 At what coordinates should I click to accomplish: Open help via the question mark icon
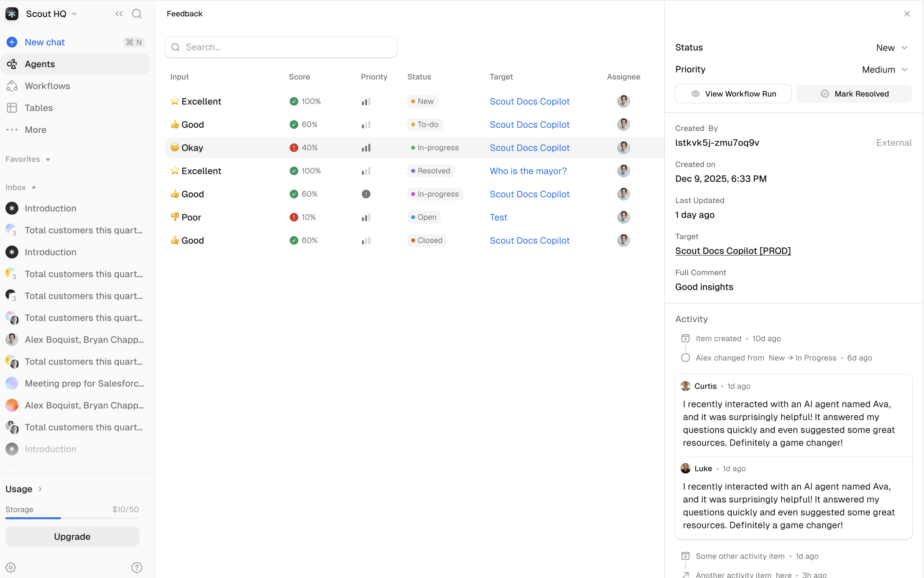click(136, 567)
